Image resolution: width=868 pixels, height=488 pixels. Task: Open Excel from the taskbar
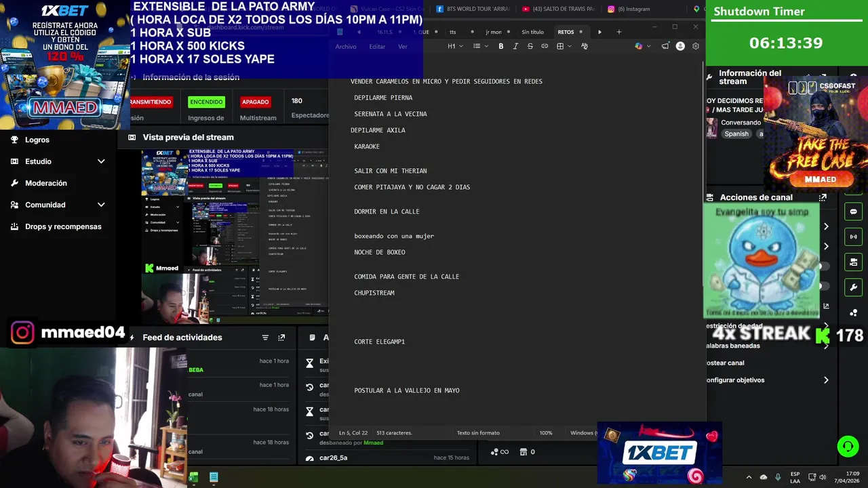tap(194, 477)
